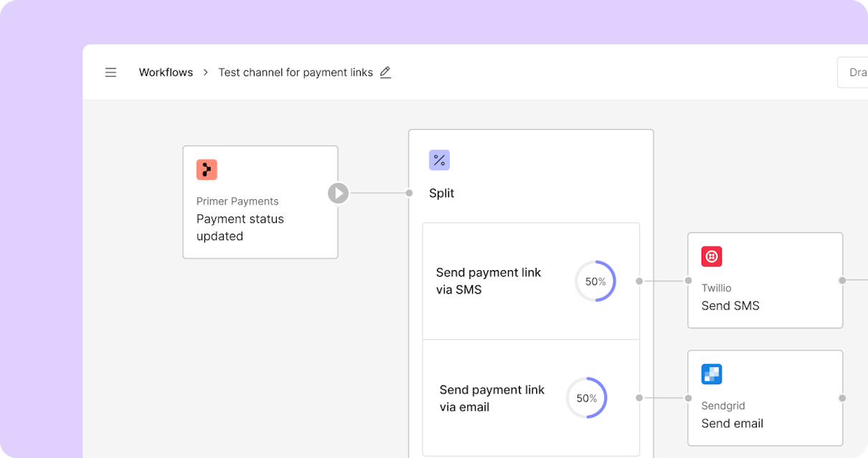
Task: Click the Send payment link via SMS branch
Action: (531, 281)
